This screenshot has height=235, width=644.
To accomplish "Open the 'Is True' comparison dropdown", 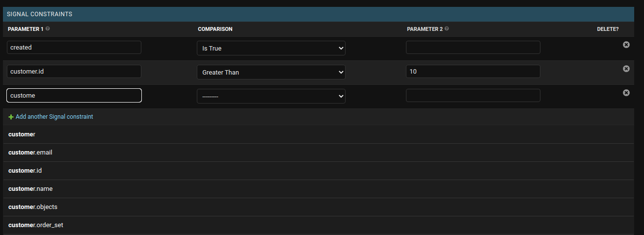I will pyautogui.click(x=271, y=48).
